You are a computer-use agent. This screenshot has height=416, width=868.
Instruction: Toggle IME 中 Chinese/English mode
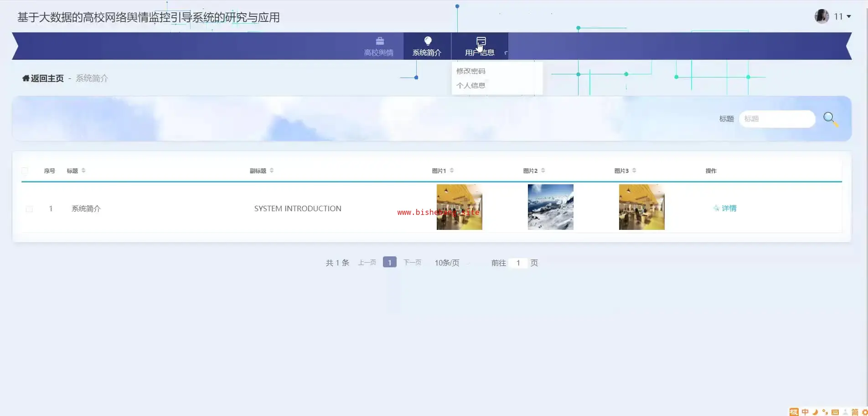[x=805, y=412]
